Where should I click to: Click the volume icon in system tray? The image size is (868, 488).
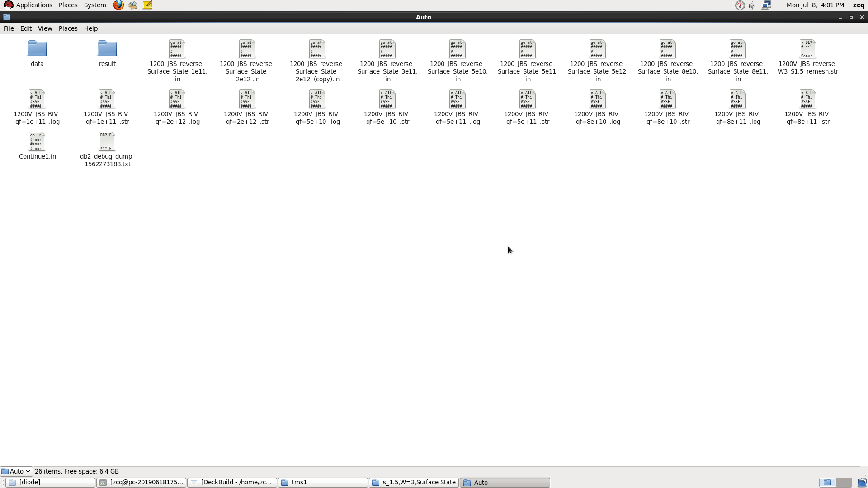pyautogui.click(x=752, y=5)
